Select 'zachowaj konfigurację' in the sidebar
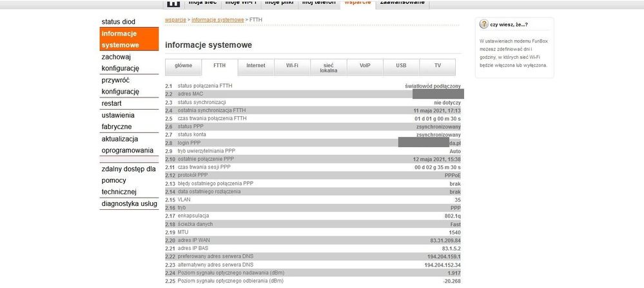 [120, 63]
